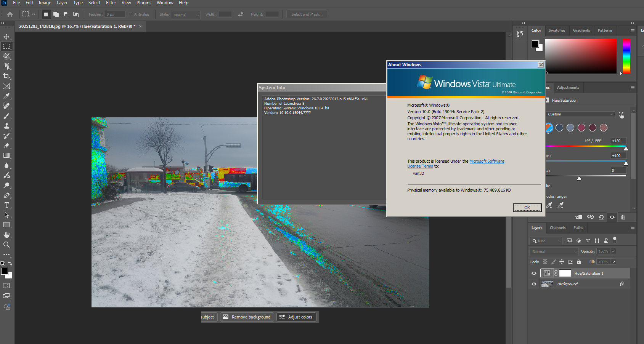
Task: Select the Move tool
Action: (x=6, y=37)
